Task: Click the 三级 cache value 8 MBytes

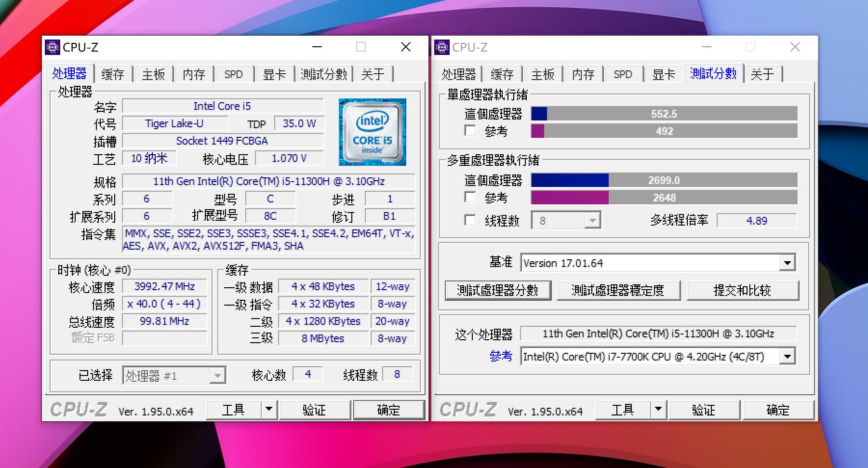Action: point(323,338)
